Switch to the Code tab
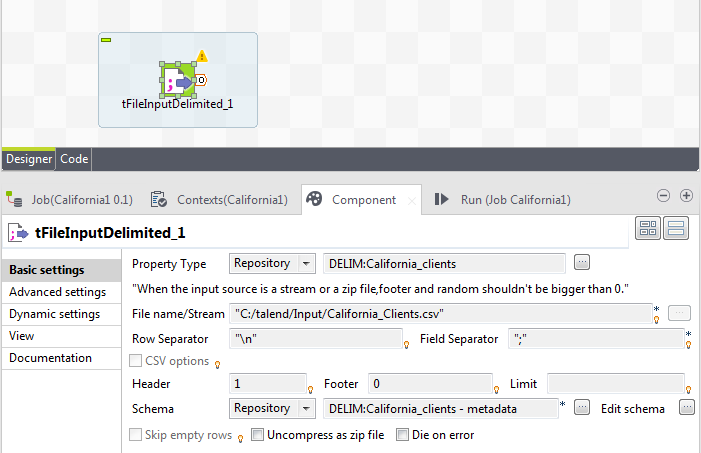 74,159
